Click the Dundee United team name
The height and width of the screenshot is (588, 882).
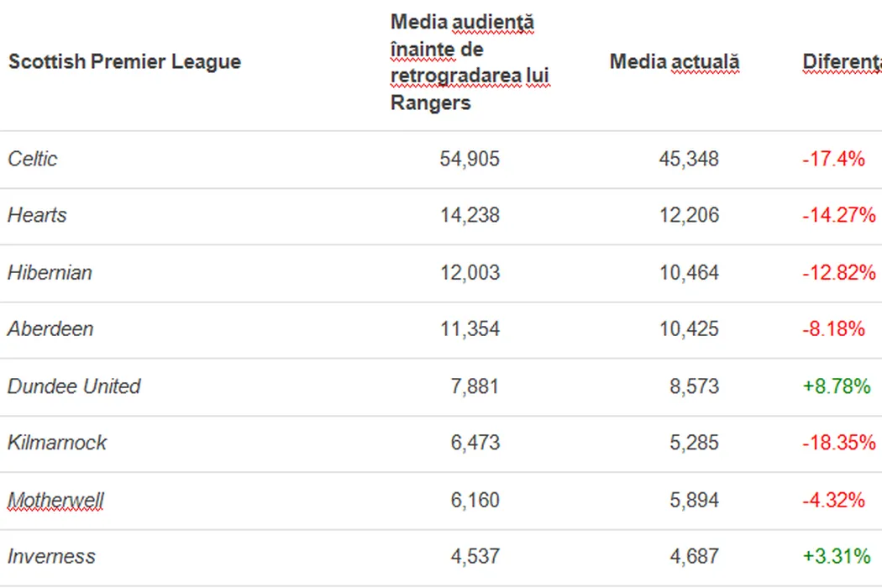click(74, 386)
